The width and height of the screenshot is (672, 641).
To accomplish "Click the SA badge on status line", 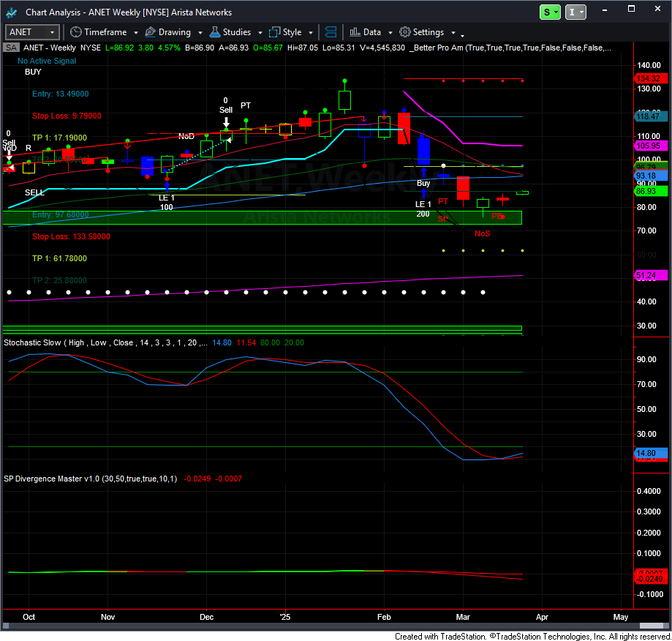I will [11, 48].
